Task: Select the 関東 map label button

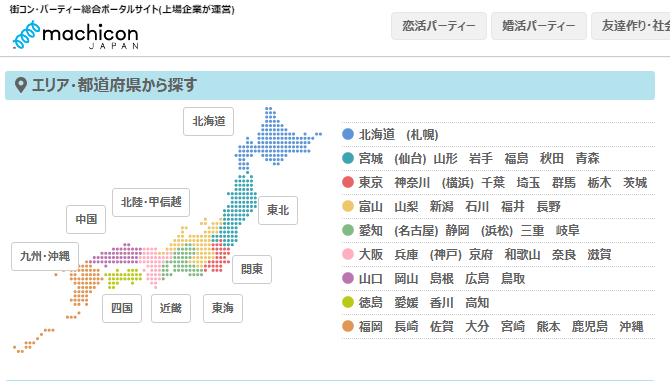Action: (x=252, y=269)
